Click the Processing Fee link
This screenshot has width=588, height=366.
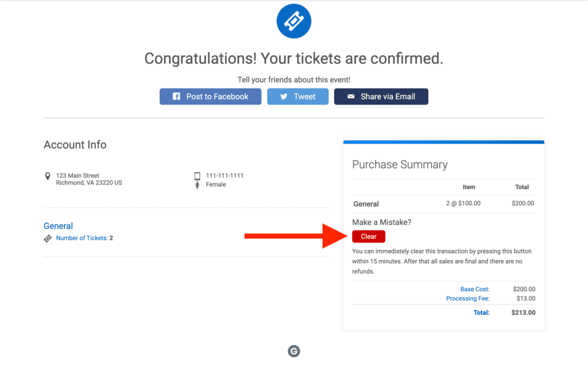(x=467, y=298)
